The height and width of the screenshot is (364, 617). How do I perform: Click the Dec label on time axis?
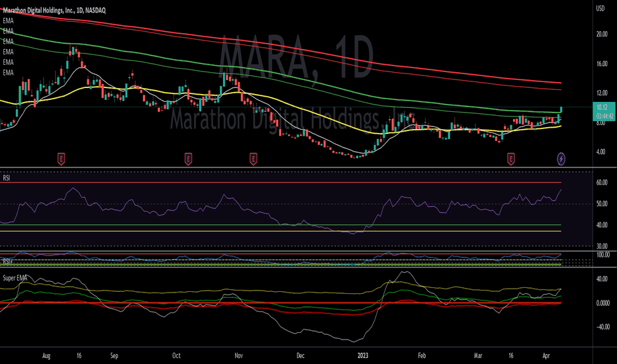301,356
